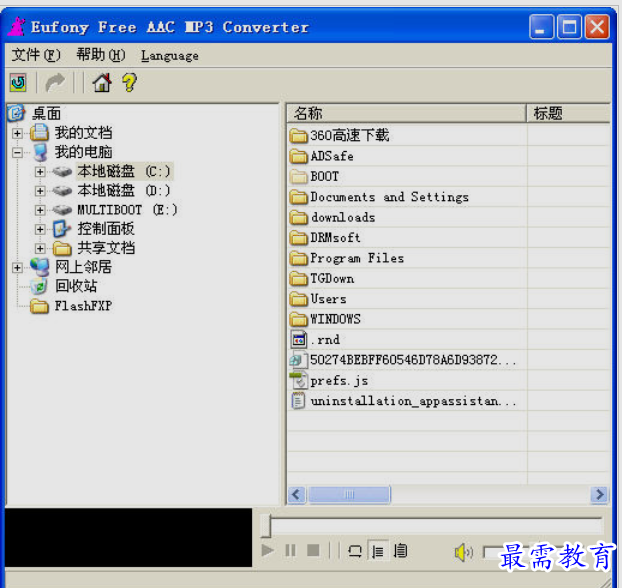Click the speaker volume icon
Image resolution: width=622 pixels, height=588 pixels.
pos(463,552)
